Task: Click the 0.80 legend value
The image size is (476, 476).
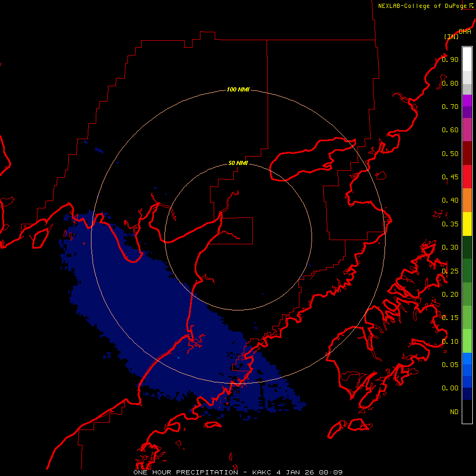Action: click(450, 83)
